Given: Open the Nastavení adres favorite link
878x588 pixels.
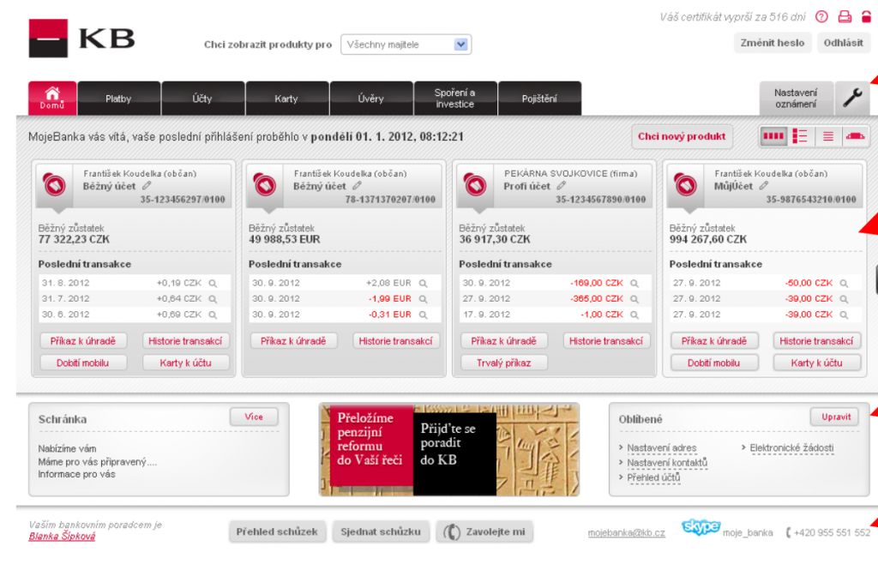Looking at the screenshot, I should pos(661,448).
